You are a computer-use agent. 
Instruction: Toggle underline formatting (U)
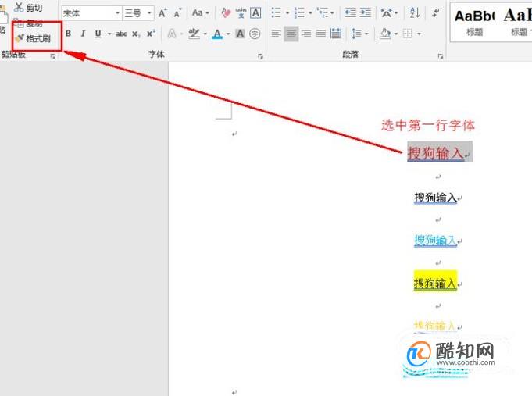click(98, 34)
